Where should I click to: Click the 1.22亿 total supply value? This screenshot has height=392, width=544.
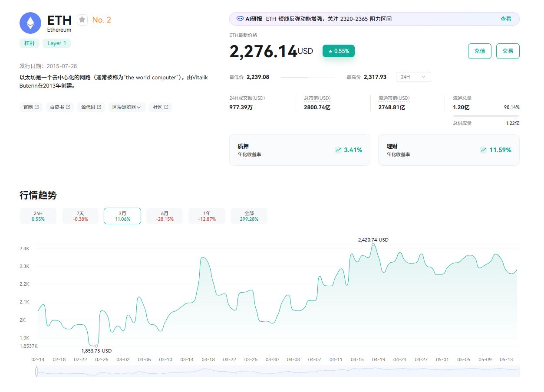coord(512,123)
